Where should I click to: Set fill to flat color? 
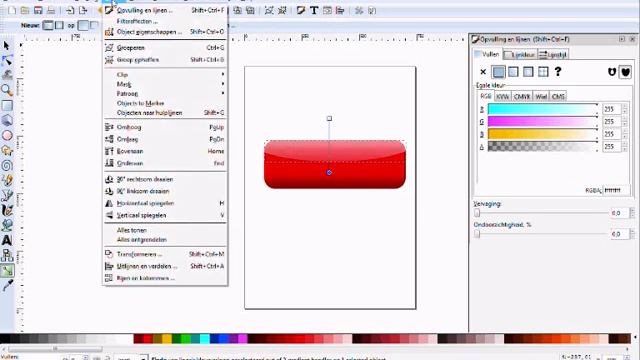point(498,72)
